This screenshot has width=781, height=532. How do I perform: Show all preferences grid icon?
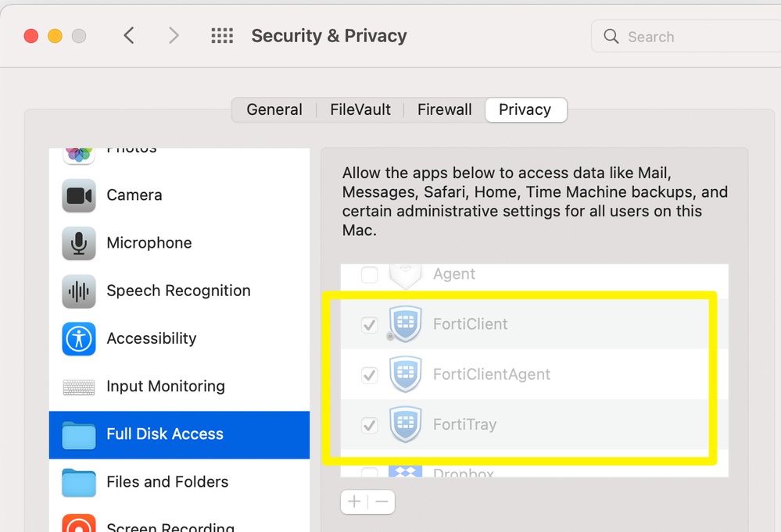pyautogui.click(x=222, y=36)
